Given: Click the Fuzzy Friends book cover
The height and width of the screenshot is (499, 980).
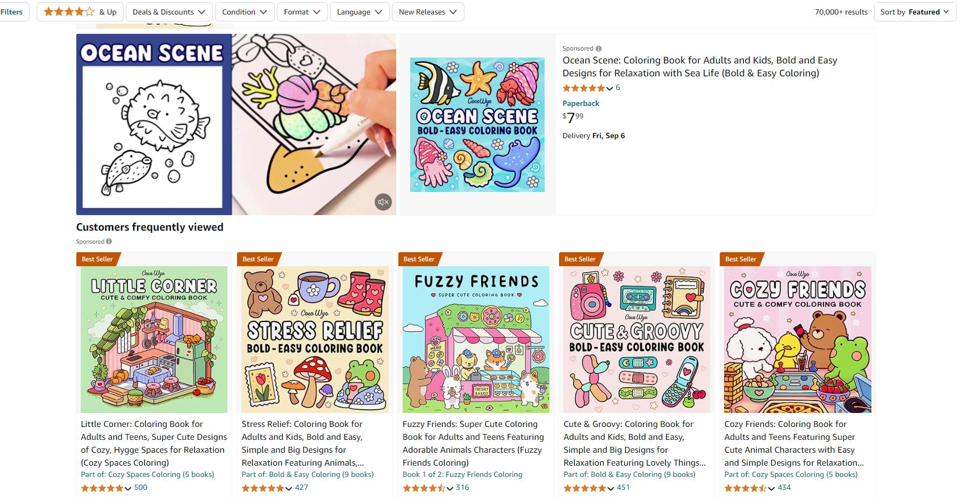Looking at the screenshot, I should pyautogui.click(x=476, y=339).
